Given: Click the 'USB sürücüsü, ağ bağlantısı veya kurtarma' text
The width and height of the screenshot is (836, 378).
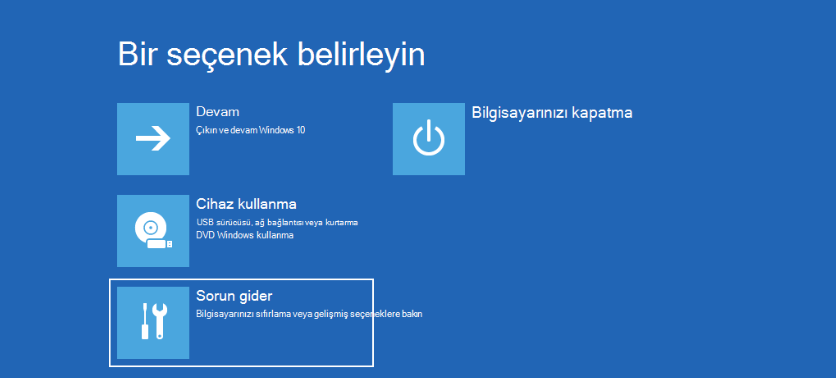Looking at the screenshot, I should tap(277, 222).
